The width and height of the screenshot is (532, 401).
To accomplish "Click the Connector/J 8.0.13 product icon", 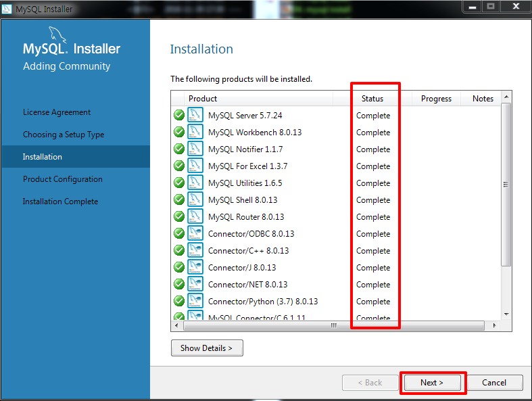I will tap(195, 267).
